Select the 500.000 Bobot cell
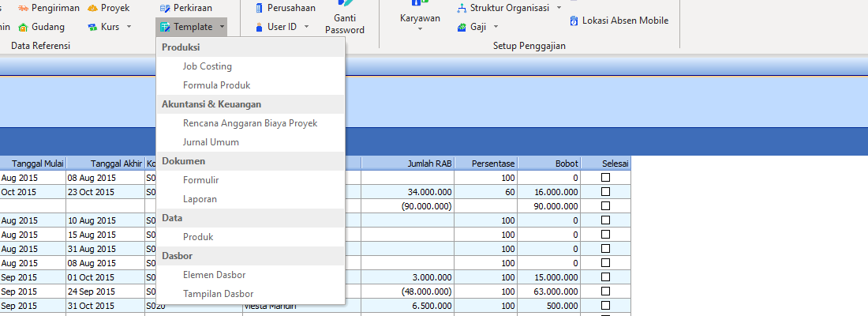This screenshot has height=316, width=868. click(550, 306)
